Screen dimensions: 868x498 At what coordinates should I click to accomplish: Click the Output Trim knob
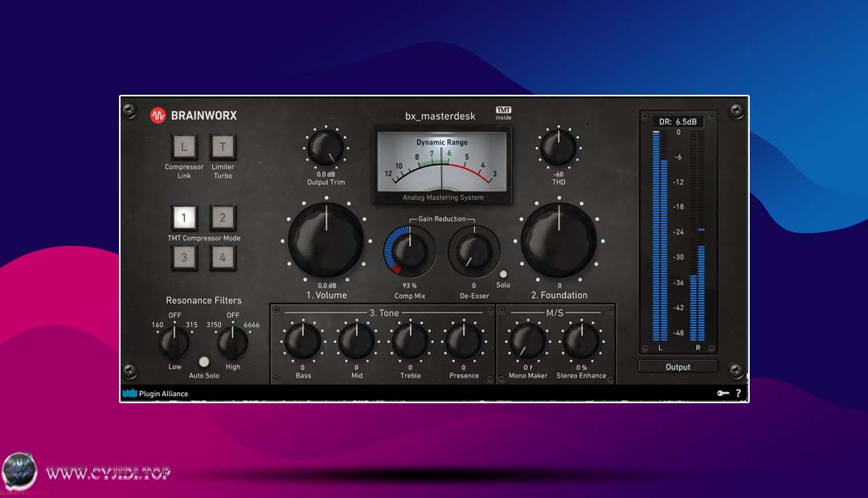[x=325, y=149]
